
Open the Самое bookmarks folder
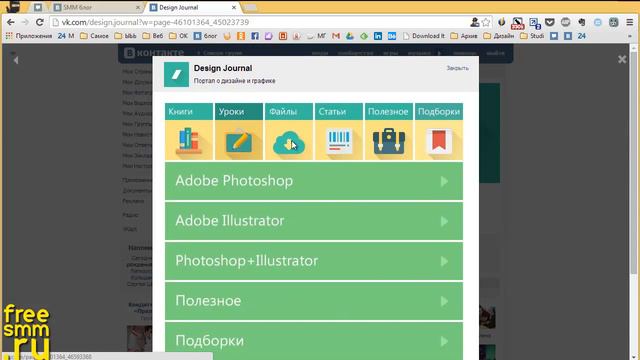tap(95, 36)
